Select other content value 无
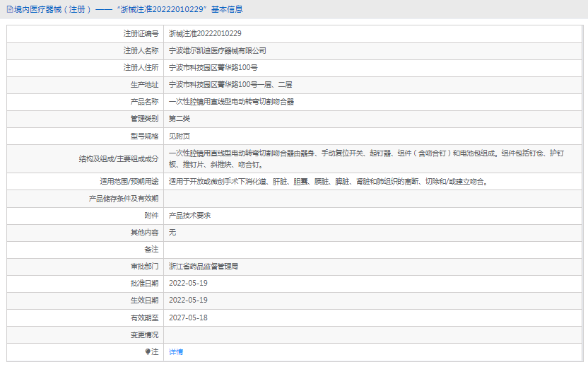Viewport: 588px width, 367px height. 172,232
